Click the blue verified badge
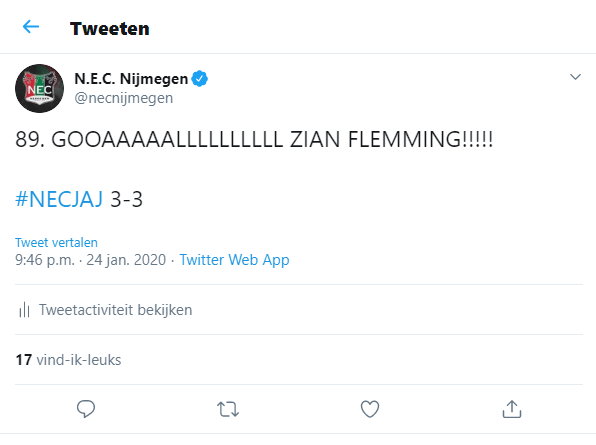 (x=200, y=79)
